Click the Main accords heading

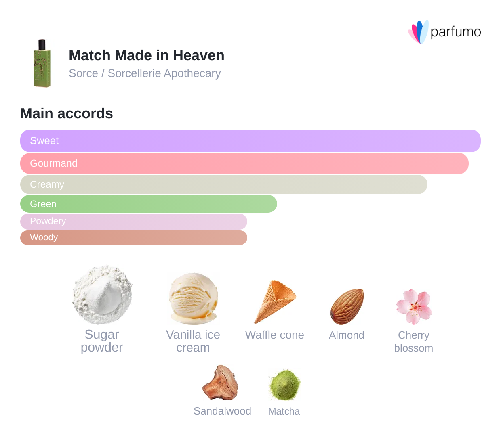(67, 113)
